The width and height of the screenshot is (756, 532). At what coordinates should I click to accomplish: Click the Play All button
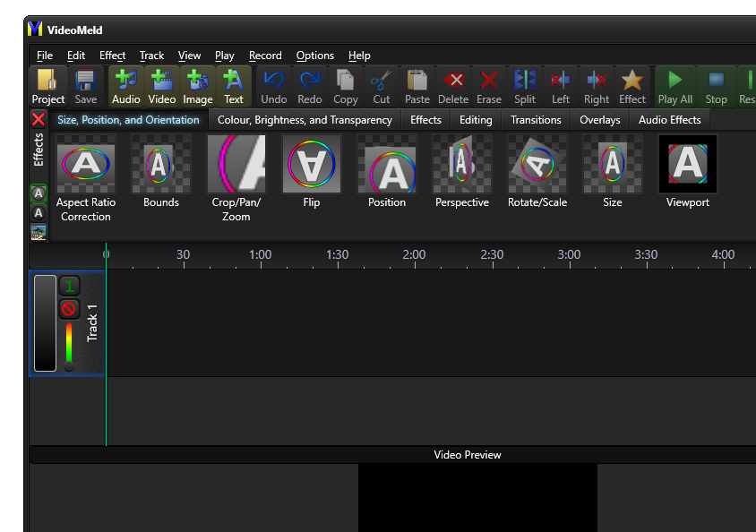(676, 85)
